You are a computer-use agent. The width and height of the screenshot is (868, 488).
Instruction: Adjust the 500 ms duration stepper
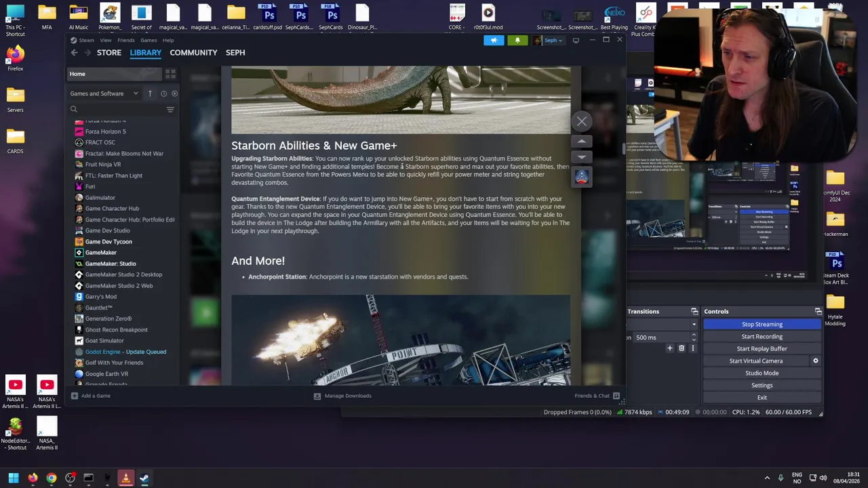click(693, 337)
